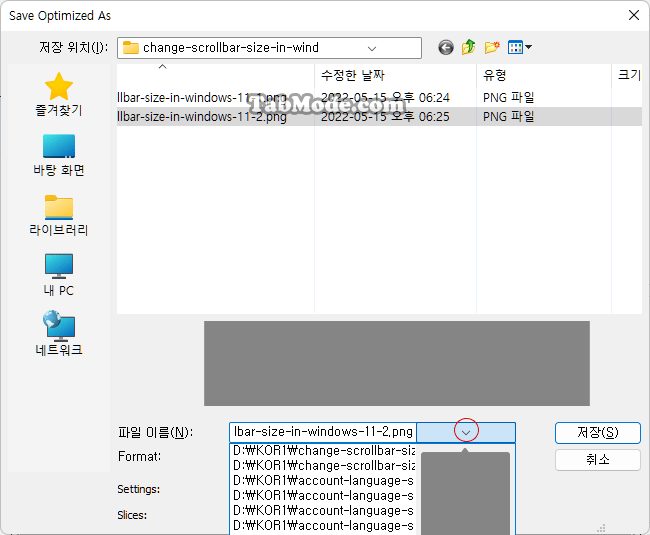Open 내 PC location

pyautogui.click(x=59, y=275)
